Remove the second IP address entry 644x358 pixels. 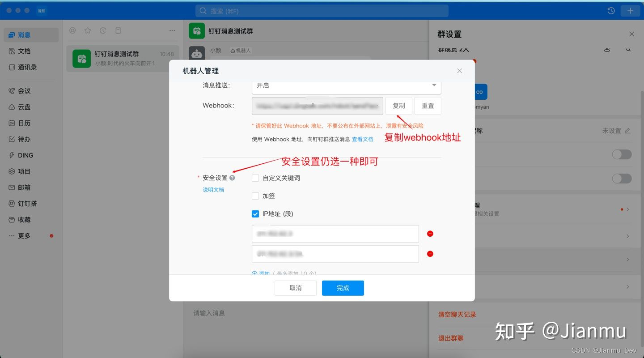(430, 254)
